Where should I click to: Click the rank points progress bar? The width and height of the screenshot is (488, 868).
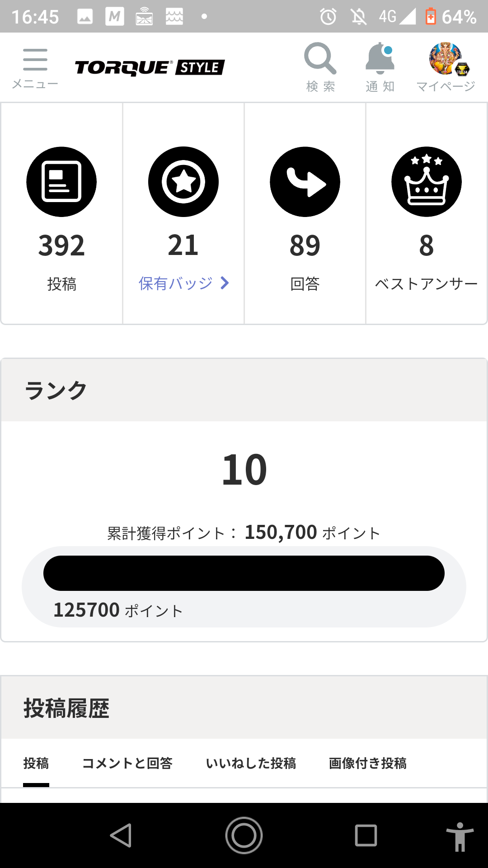[x=244, y=573]
